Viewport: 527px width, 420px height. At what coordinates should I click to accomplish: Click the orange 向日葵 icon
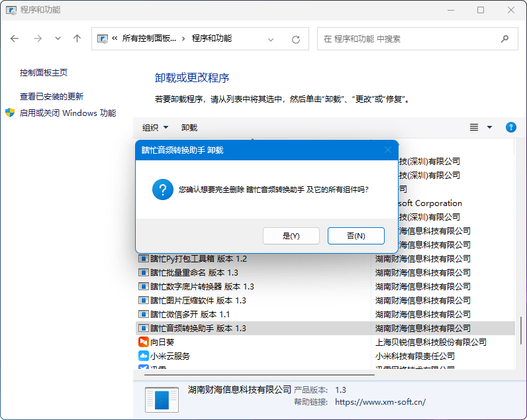[x=144, y=342]
